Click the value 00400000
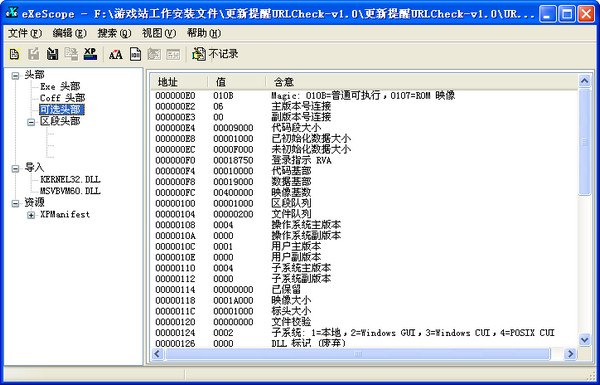Screen dimensions: 600x385 [233, 192]
